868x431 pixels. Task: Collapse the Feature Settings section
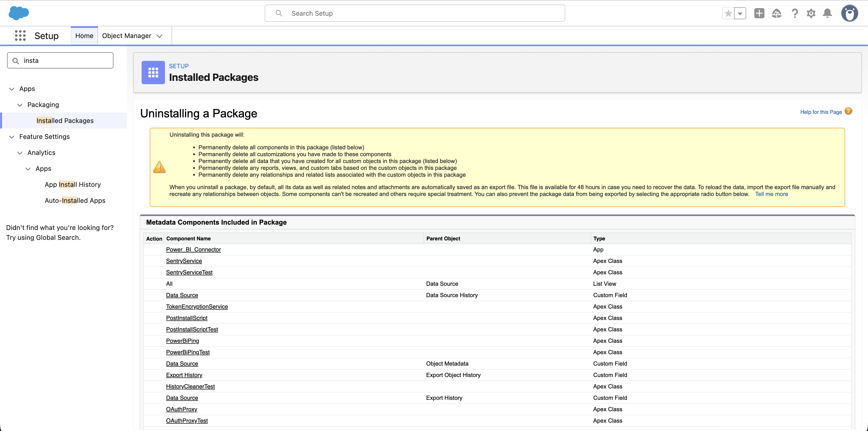12,137
